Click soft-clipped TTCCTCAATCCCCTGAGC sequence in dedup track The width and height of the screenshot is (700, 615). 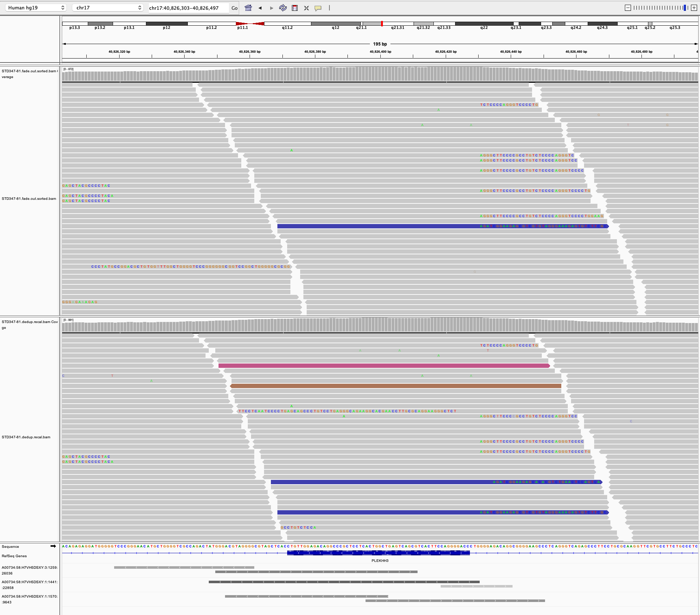[347, 411]
